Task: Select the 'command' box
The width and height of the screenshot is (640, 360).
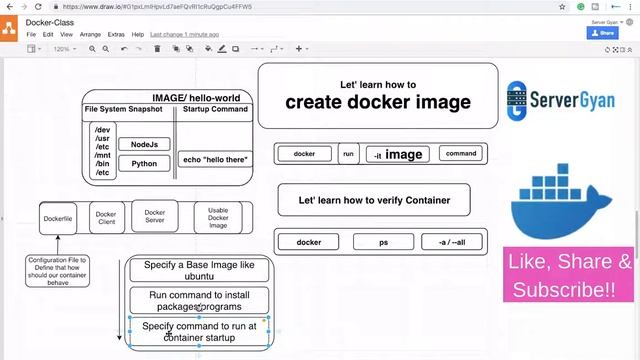Action: point(461,153)
